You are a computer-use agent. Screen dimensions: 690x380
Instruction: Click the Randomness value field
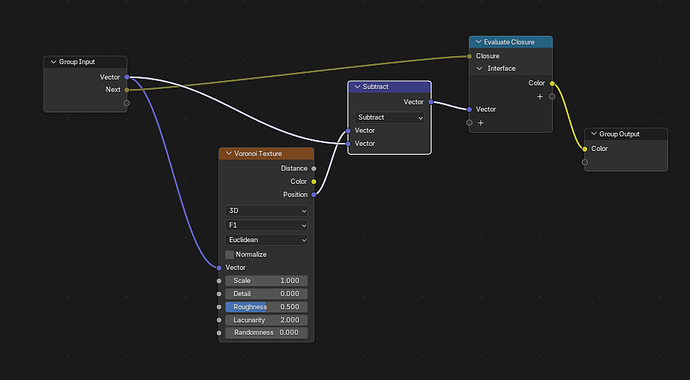click(266, 332)
